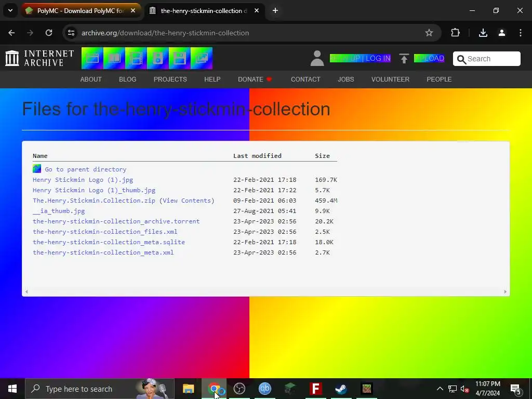Focus the Internet Archive Search field

pyautogui.click(x=486, y=59)
